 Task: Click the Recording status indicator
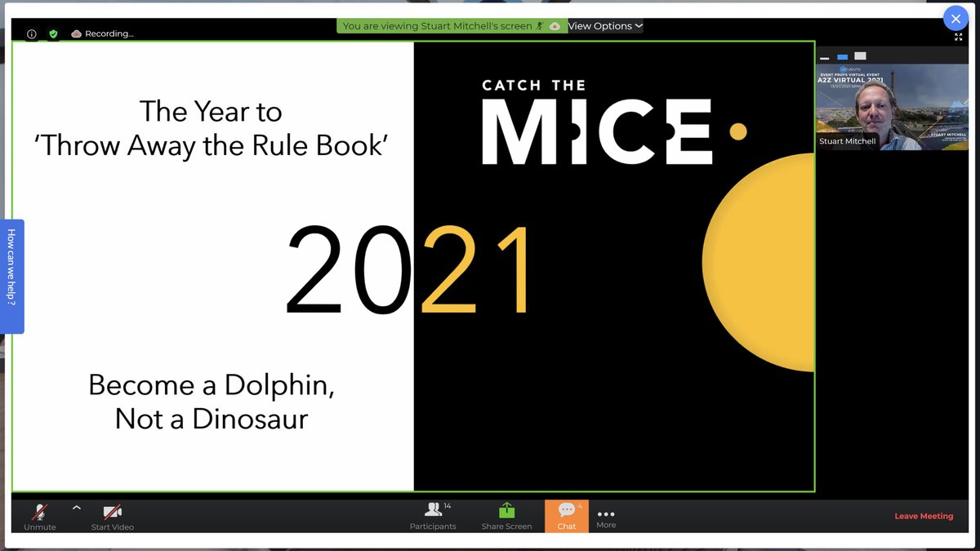(x=102, y=33)
